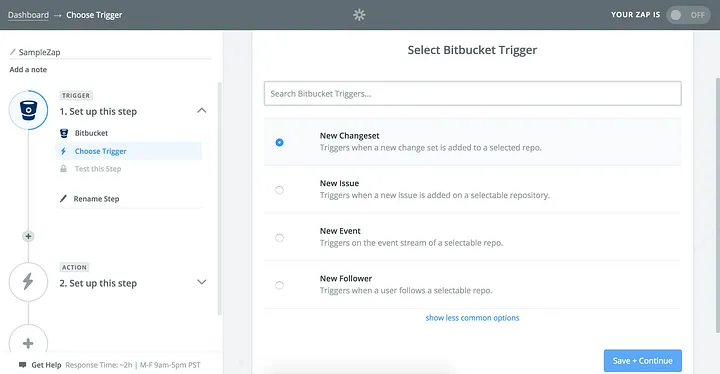The image size is (720, 374).
Task: Collapse the trigger step chevron
Action: (202, 111)
